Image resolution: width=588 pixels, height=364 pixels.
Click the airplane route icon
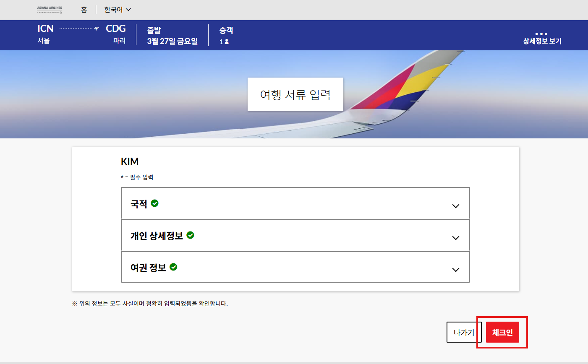pyautogui.click(x=97, y=29)
